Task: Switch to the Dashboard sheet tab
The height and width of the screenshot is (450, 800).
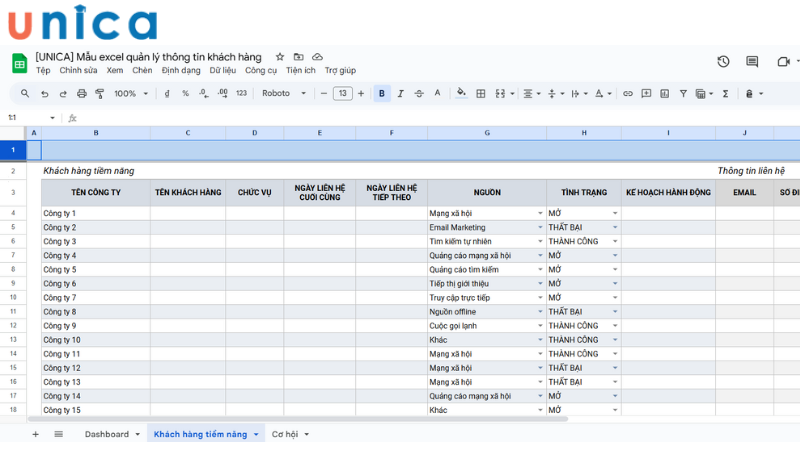Action: tap(106, 434)
